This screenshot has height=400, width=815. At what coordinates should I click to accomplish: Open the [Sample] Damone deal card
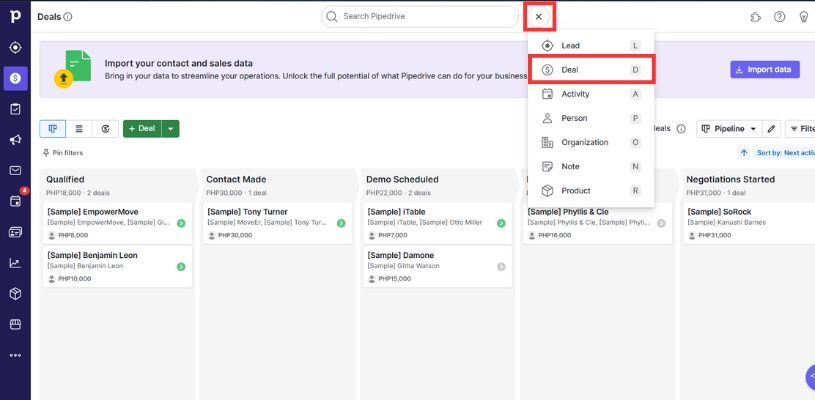pos(438,266)
